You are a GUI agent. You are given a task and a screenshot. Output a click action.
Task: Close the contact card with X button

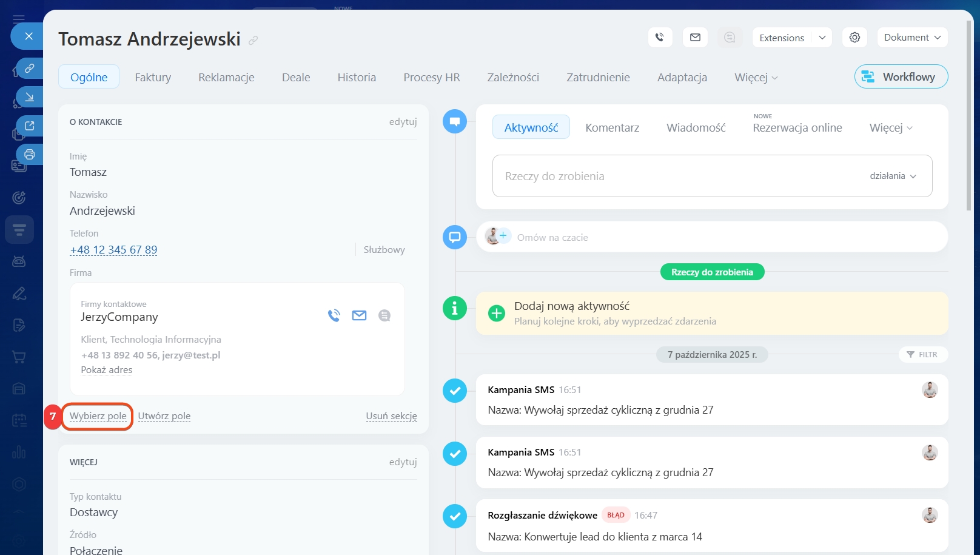29,36
